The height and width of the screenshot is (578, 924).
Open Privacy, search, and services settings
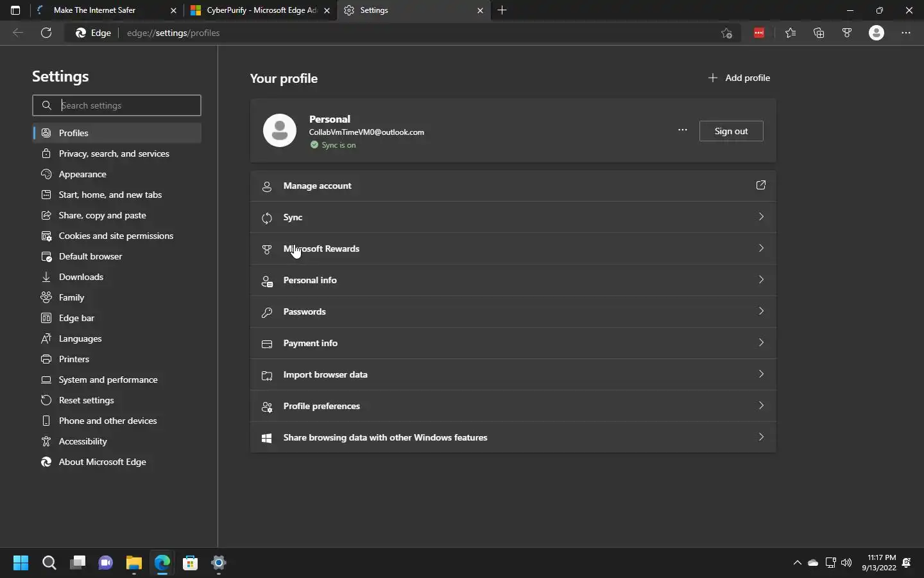[x=117, y=153]
